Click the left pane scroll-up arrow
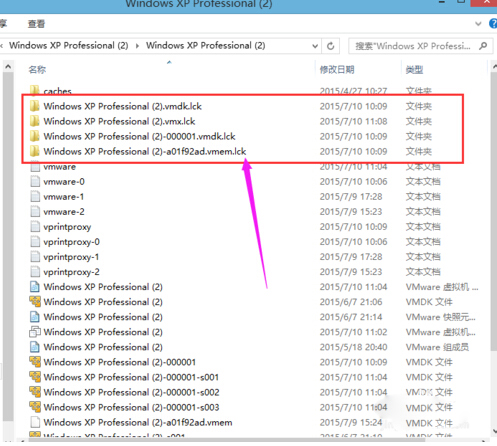 pyautogui.click(x=8, y=67)
